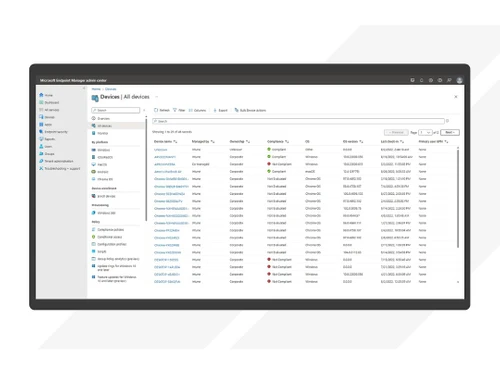Sort by OS version column
The image size is (500, 375).
click(353, 142)
